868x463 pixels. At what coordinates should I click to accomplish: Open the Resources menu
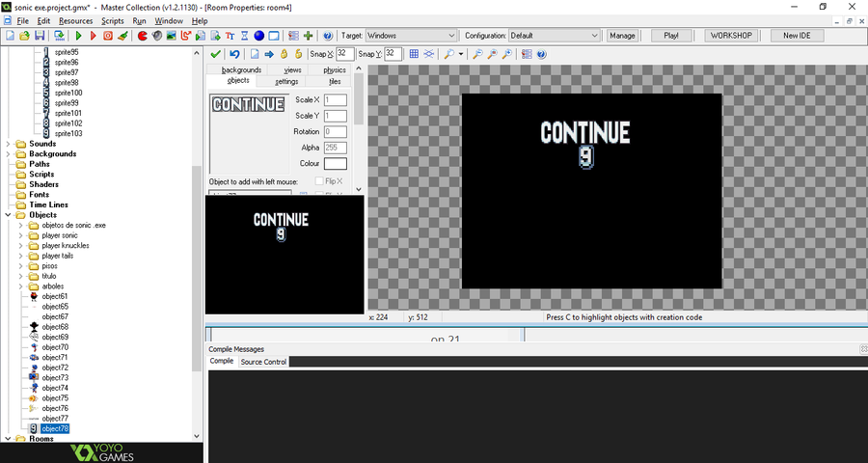click(x=76, y=21)
